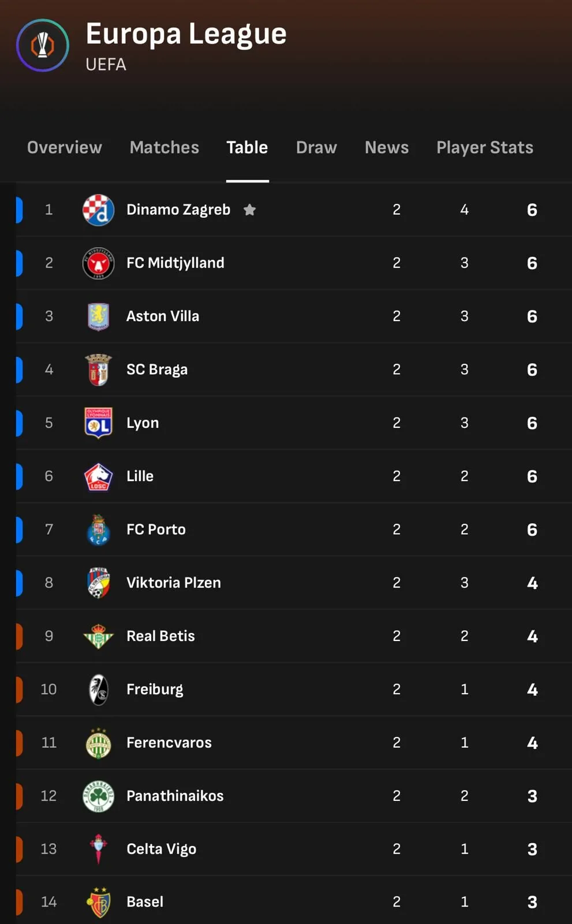This screenshot has height=924, width=572.
Task: Open the Viktoria Plzen team name
Action: click(174, 583)
